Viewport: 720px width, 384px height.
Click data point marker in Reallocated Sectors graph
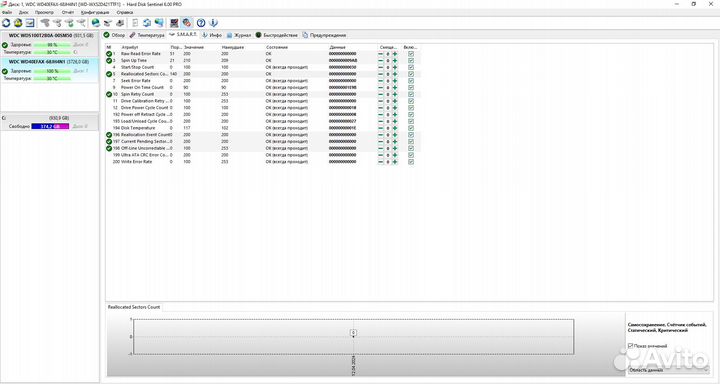point(353,336)
